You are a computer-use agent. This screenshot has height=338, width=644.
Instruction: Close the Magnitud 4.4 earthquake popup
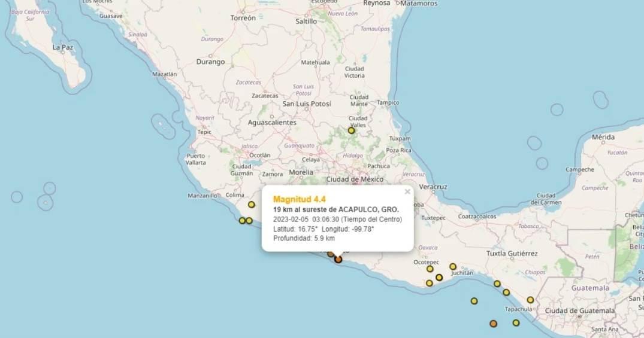coord(407,192)
